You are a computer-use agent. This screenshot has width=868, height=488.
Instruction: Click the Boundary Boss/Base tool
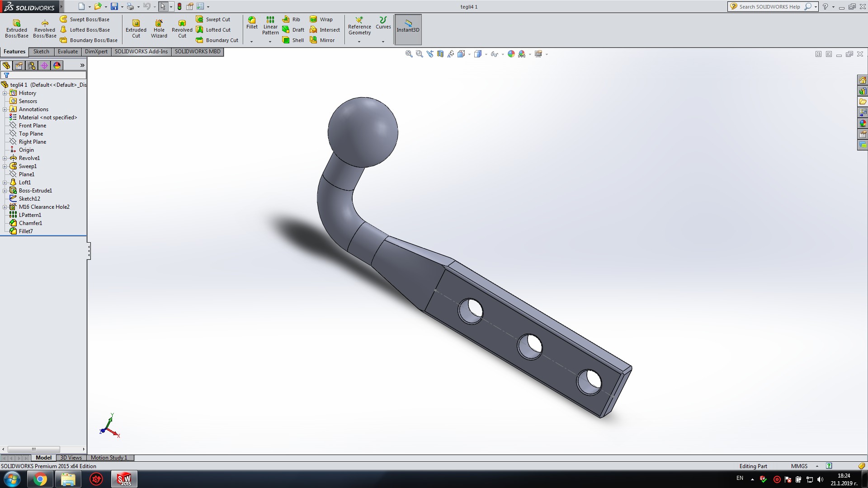(89, 40)
